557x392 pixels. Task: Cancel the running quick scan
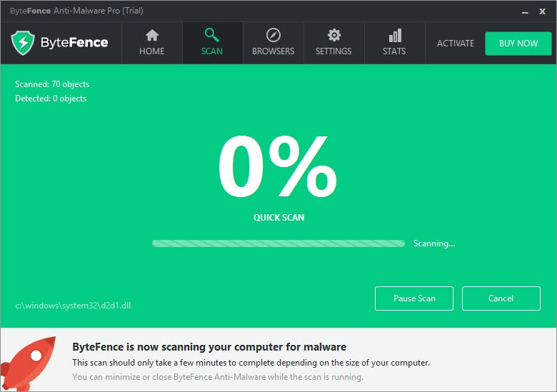click(501, 298)
